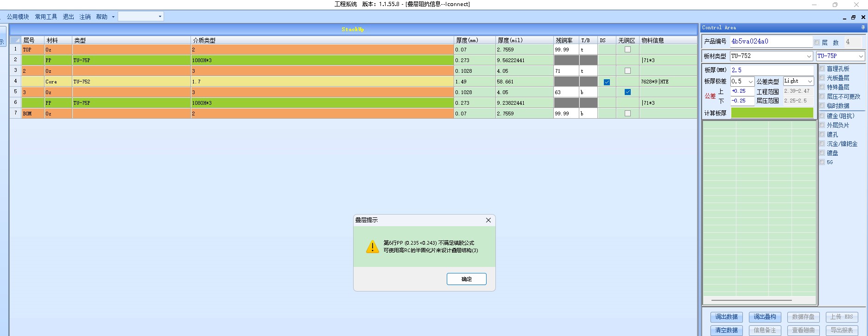Select the TOP layer cell
This screenshot has height=336, width=868.
point(33,50)
